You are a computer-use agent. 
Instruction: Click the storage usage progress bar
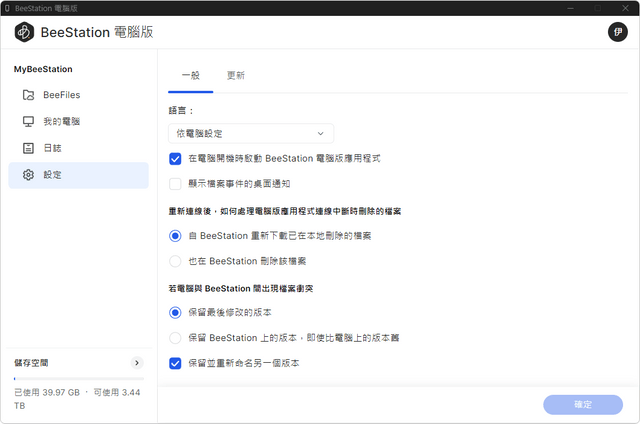point(79,379)
